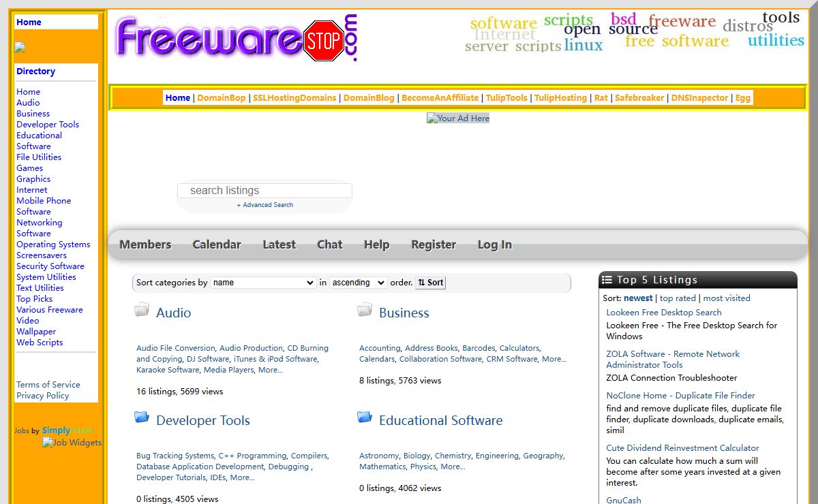Select Web Scripts in the sidebar directory

click(40, 343)
